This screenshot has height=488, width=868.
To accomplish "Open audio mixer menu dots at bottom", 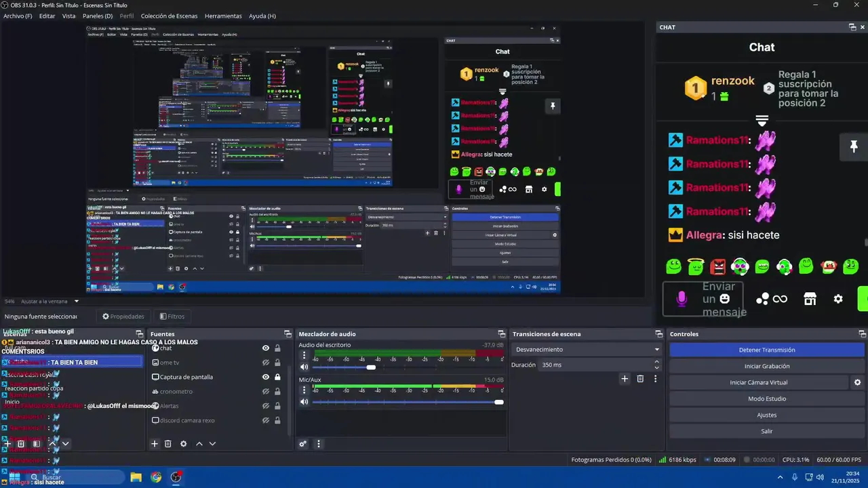I will pyautogui.click(x=319, y=444).
